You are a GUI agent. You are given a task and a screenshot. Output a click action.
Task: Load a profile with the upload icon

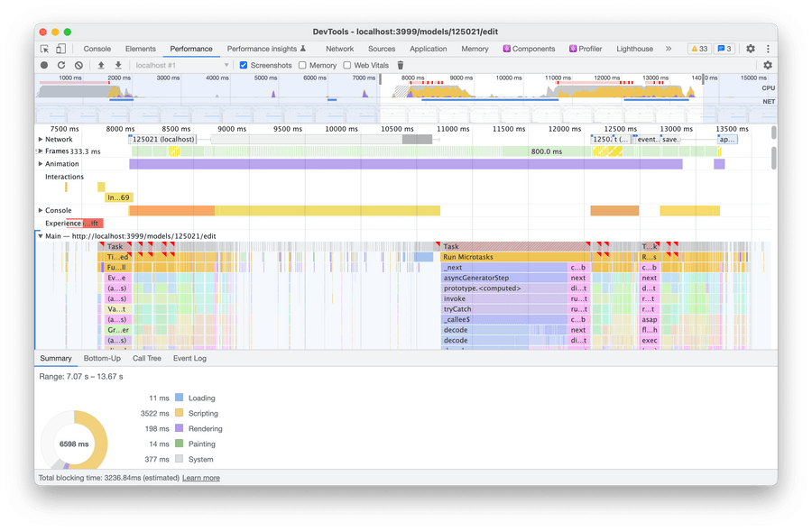pos(101,65)
